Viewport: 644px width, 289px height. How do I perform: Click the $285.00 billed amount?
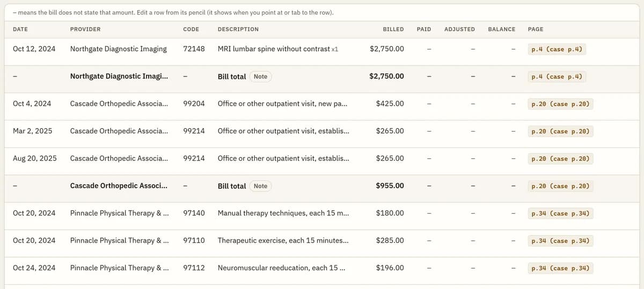[390, 241]
